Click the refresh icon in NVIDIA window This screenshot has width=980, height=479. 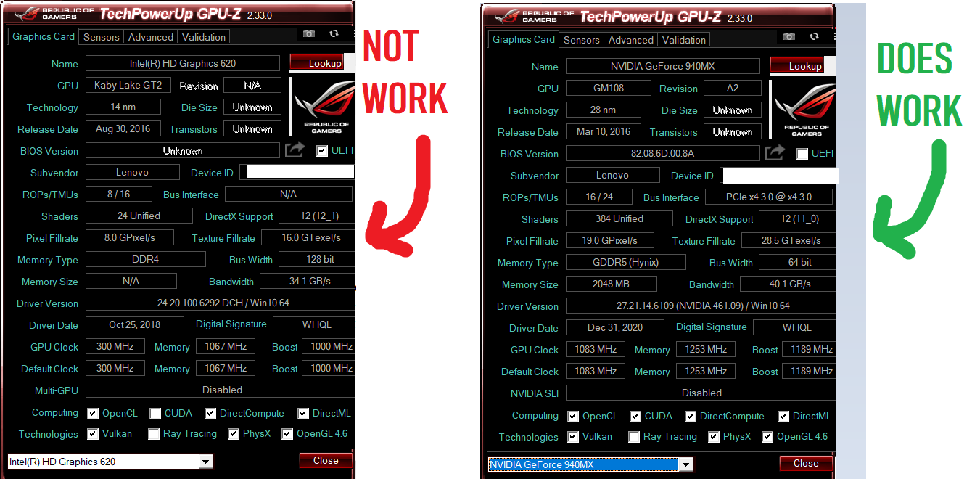click(814, 37)
